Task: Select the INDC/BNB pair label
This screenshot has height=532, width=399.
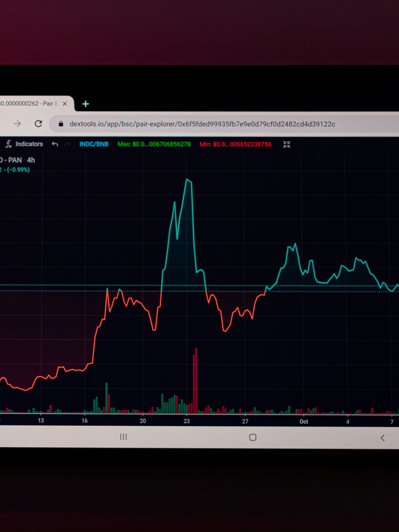Action: [94, 144]
